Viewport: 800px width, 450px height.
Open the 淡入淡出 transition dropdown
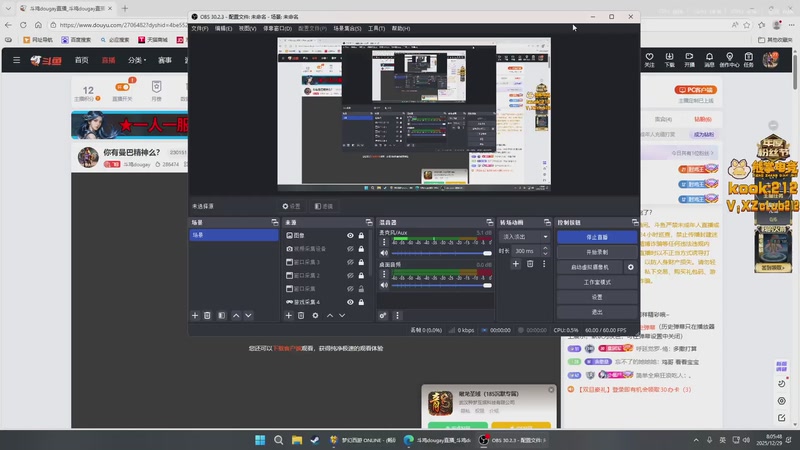pos(524,237)
